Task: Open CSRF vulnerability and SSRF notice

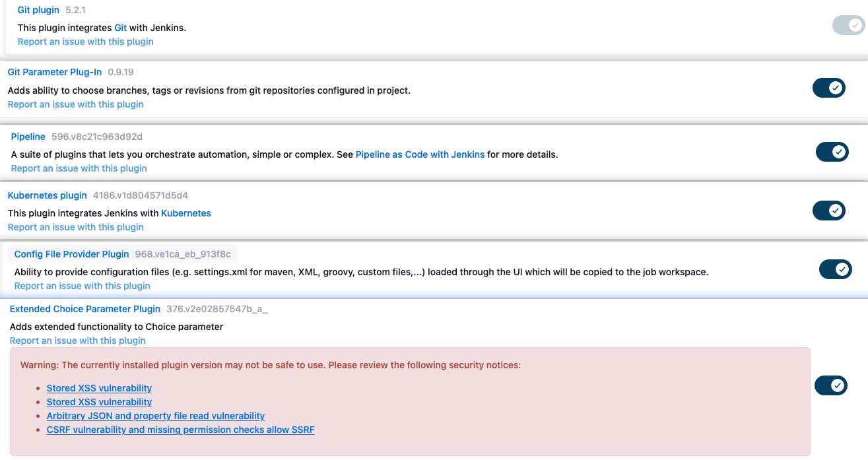Action: (180, 430)
